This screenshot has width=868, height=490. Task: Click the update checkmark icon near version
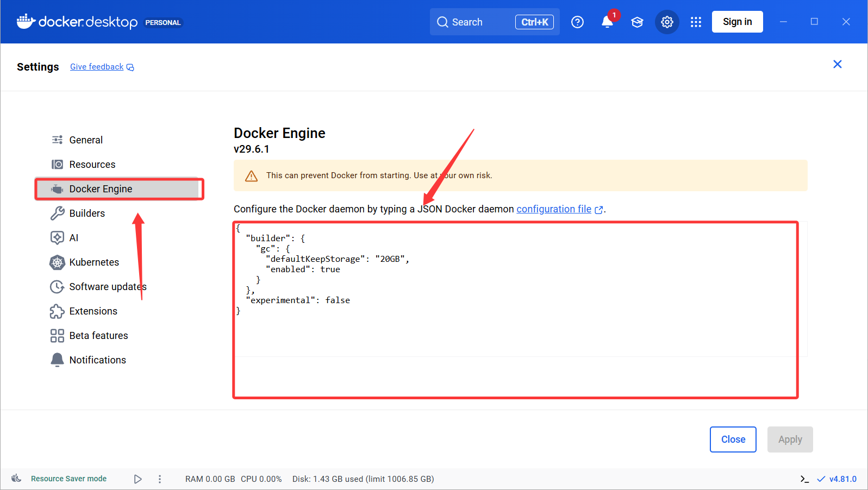(x=821, y=479)
